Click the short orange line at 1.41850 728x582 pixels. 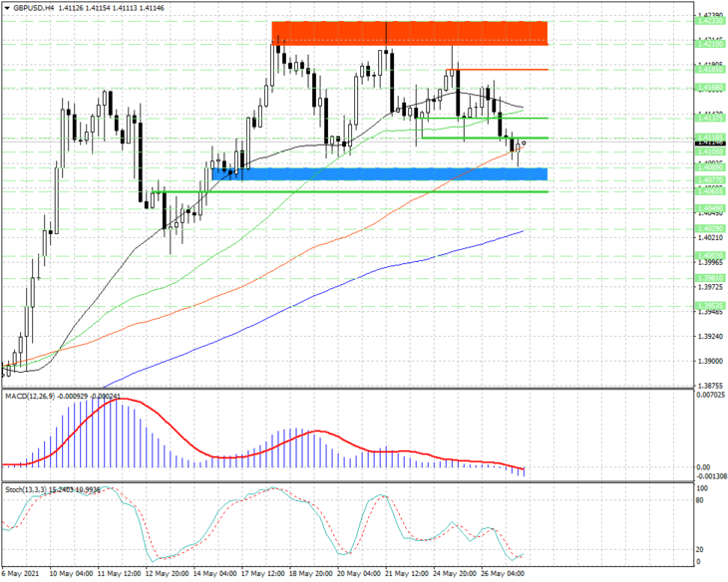point(497,70)
